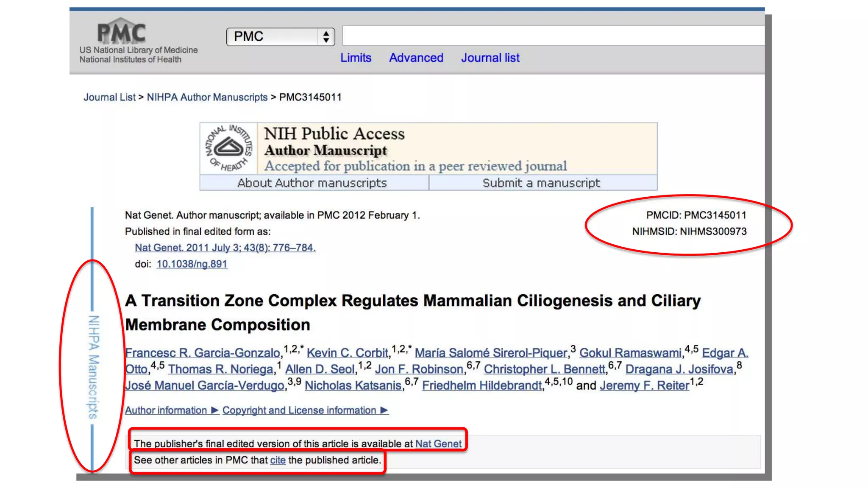This screenshot has height=488, width=868.
Task: Open the Journal list link
Action: click(x=490, y=58)
